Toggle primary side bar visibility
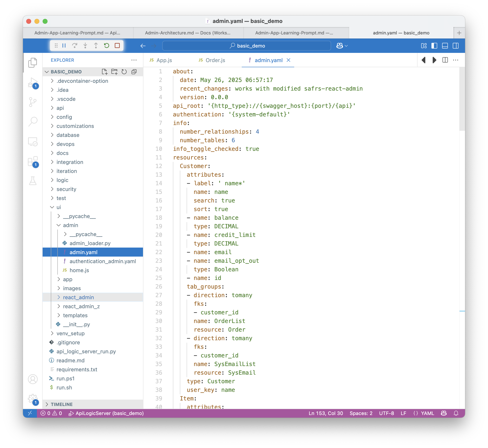The width and height of the screenshot is (488, 448). click(x=435, y=46)
